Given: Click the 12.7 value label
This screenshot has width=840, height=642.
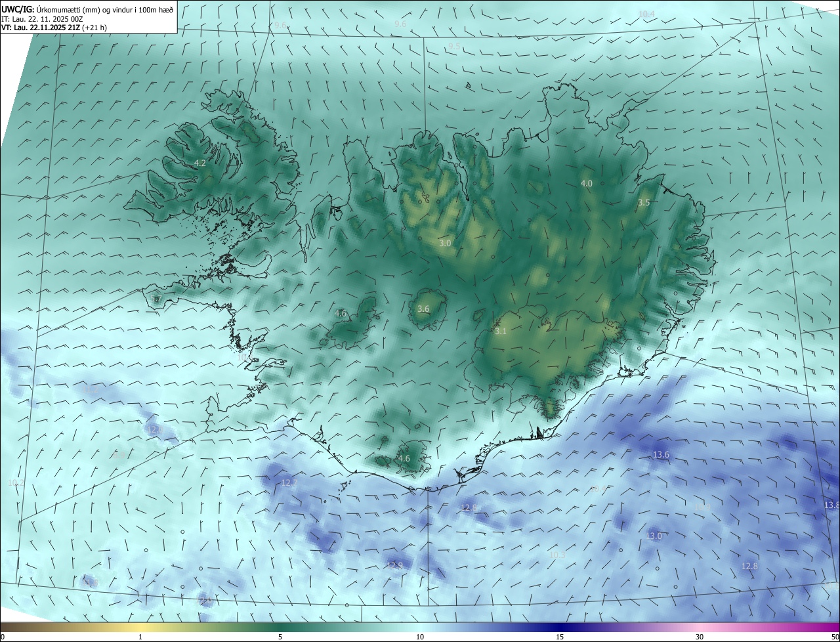Looking at the screenshot, I should point(289,482).
